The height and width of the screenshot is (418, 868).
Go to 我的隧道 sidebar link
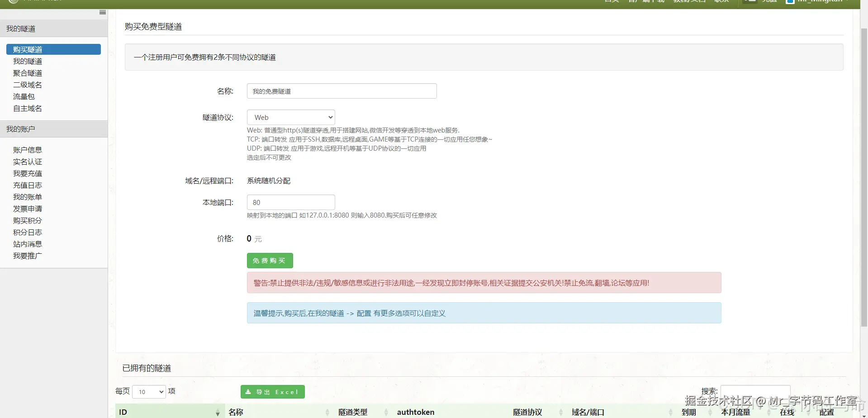[x=28, y=61]
